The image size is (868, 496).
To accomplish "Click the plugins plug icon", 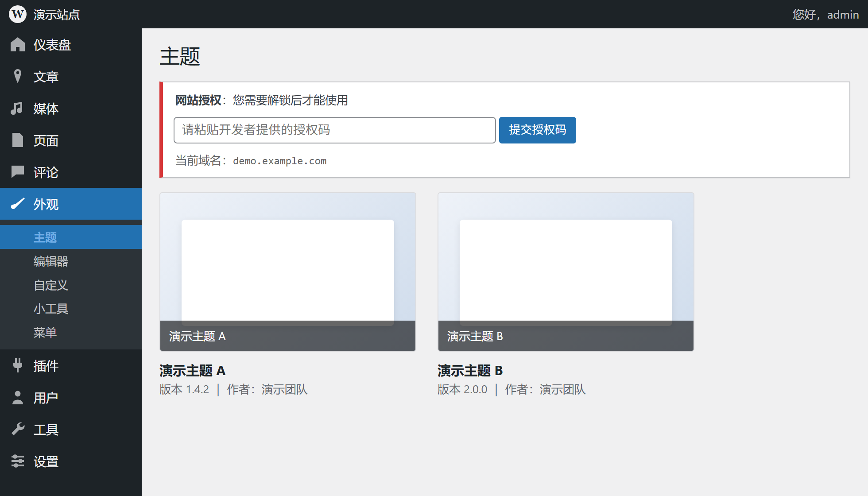I will [x=18, y=365].
